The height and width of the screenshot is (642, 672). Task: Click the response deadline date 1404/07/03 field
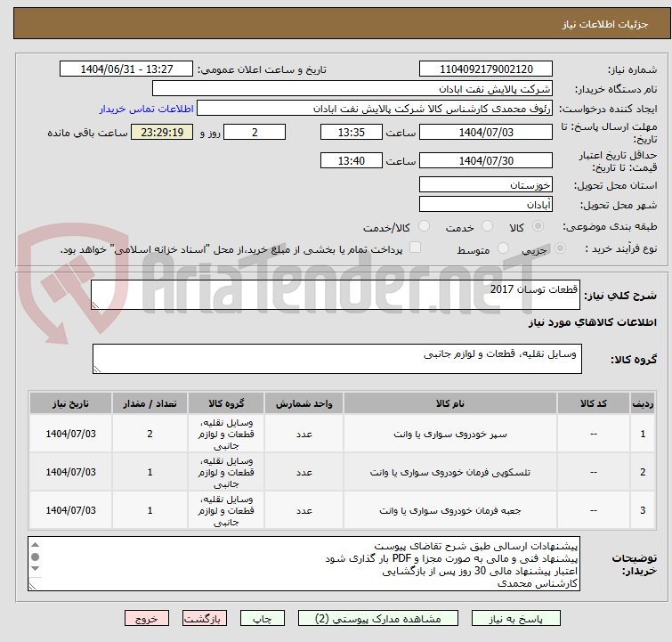tap(486, 132)
